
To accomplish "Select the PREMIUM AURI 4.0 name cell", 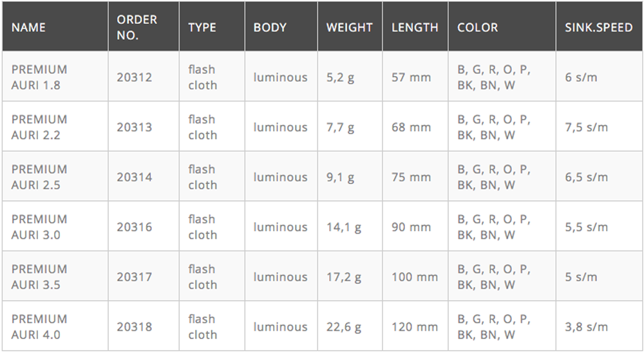I will pos(39,327).
